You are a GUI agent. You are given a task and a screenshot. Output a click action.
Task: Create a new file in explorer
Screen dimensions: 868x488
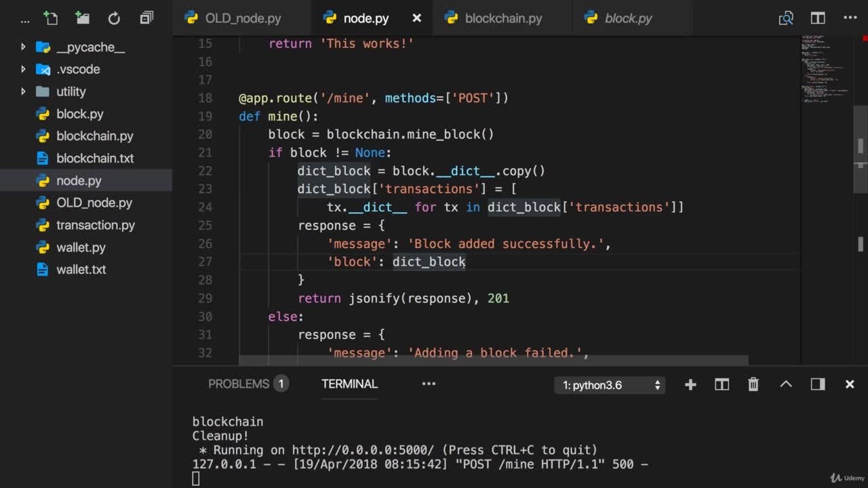(x=51, y=18)
